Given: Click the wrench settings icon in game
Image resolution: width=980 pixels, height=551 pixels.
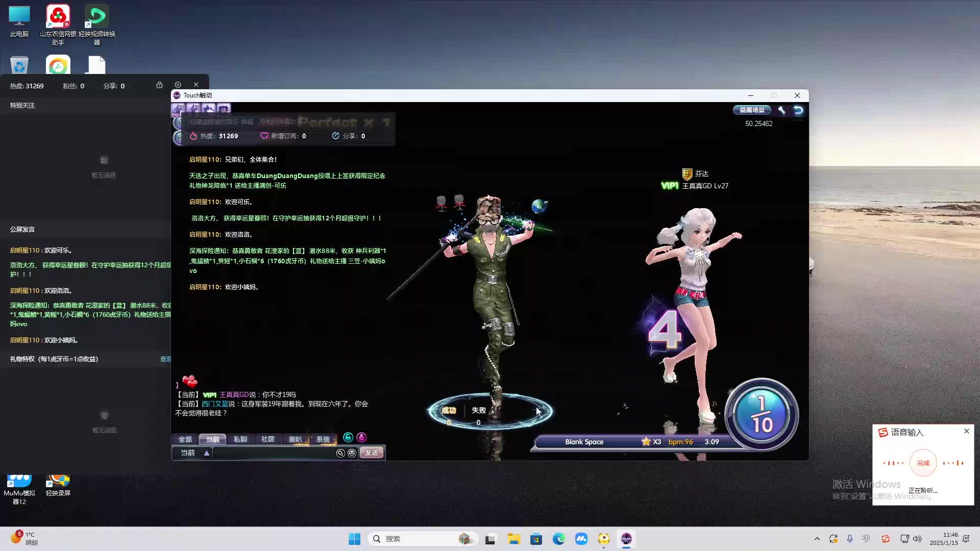Looking at the screenshot, I should coord(781,110).
